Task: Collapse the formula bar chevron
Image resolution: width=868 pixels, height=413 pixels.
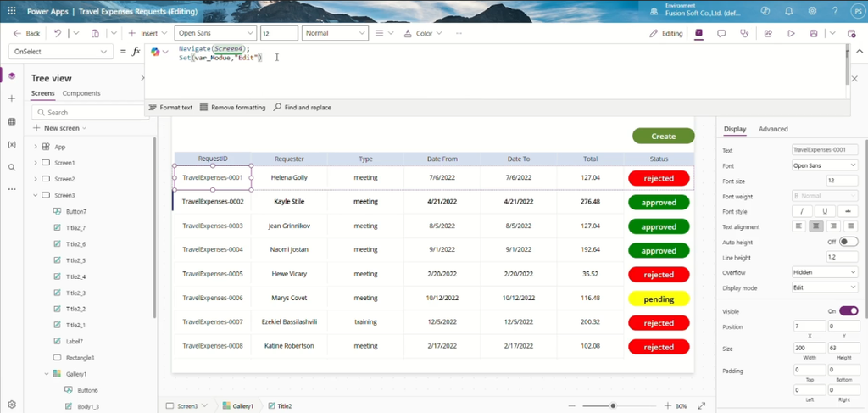Action: 860,52
